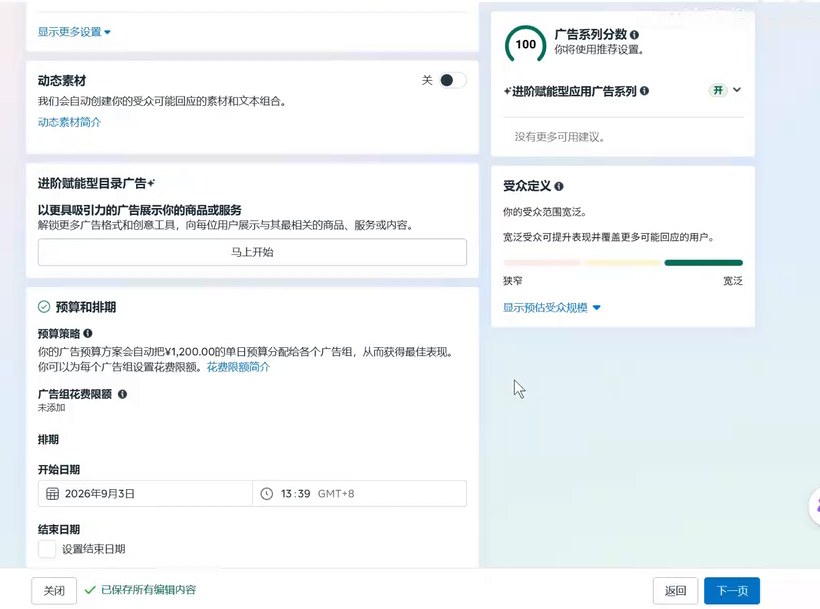Click info icon beside 进阶赋能型应用广告系列

click(644, 91)
